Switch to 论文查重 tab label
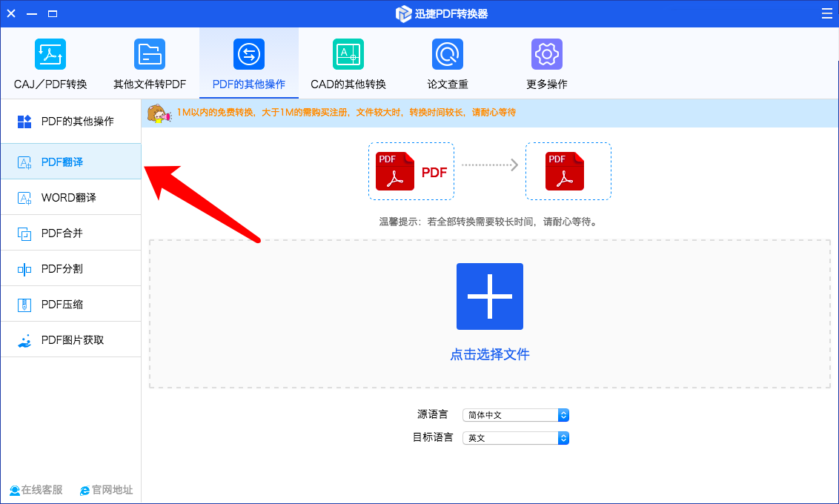 click(448, 84)
